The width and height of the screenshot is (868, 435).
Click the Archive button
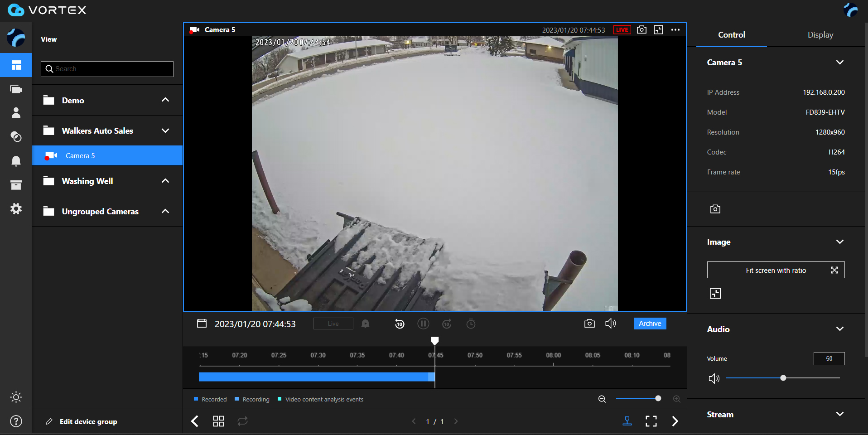coord(650,324)
